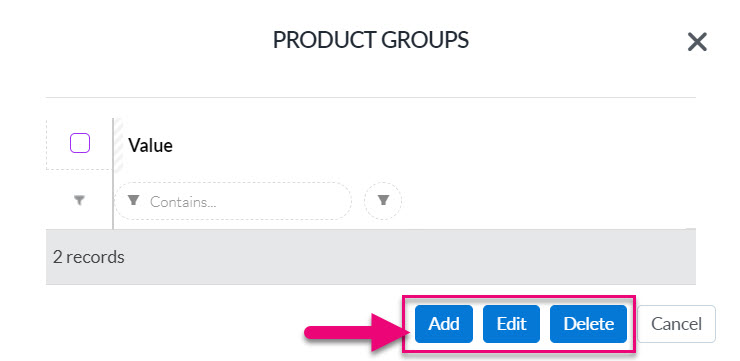
Task: Click the funnel icon inside the Contains field
Action: tap(134, 201)
